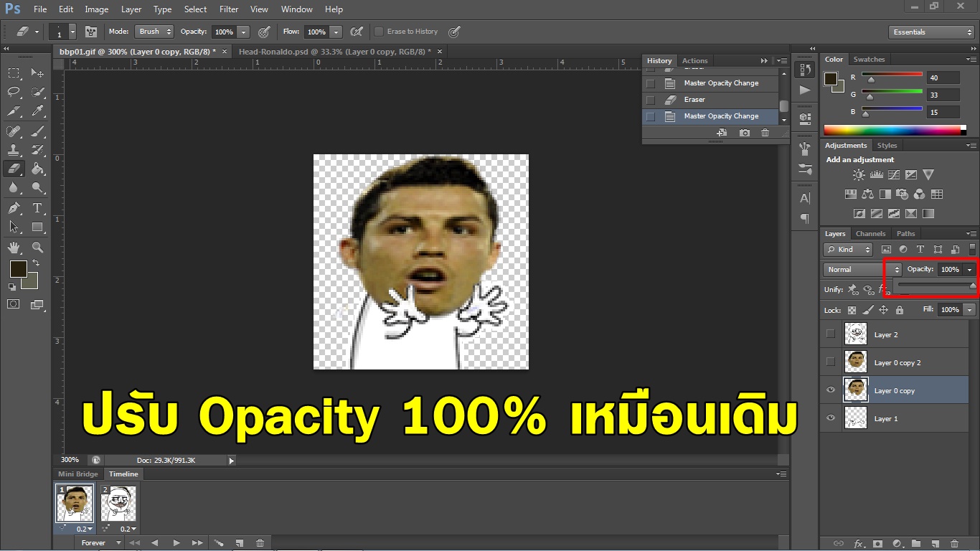Select the Eyedropper tool
Viewport: 980px width, 551px height.
coord(37,111)
